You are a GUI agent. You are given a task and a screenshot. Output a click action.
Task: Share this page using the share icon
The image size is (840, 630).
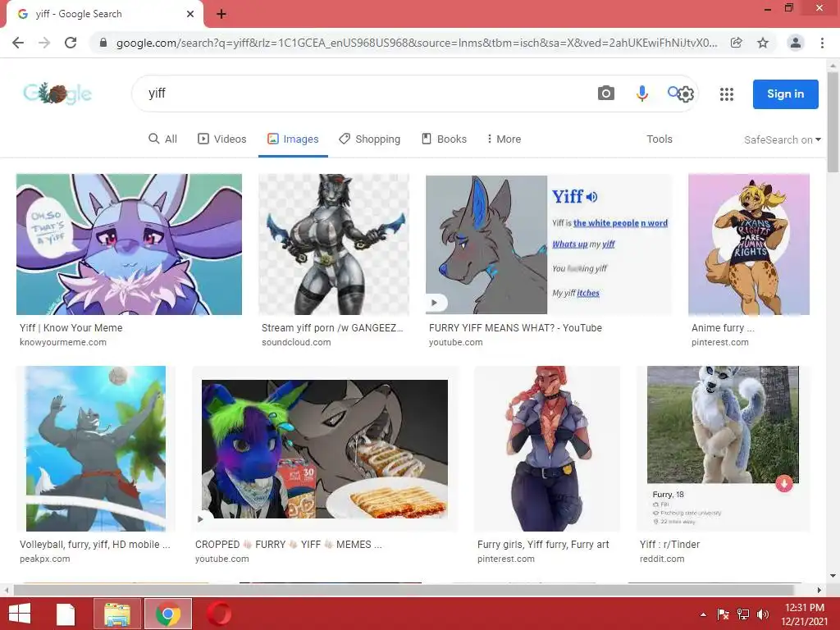[x=736, y=43]
